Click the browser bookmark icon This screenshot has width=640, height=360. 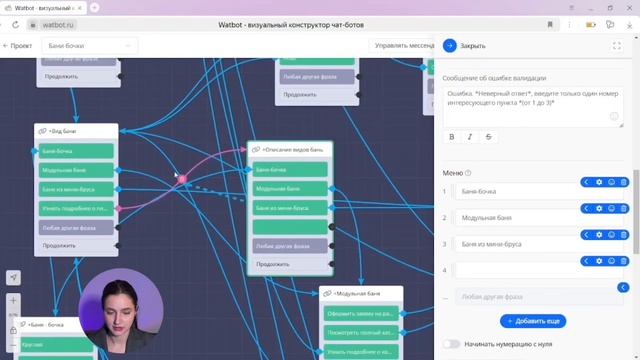pyautogui.click(x=550, y=25)
